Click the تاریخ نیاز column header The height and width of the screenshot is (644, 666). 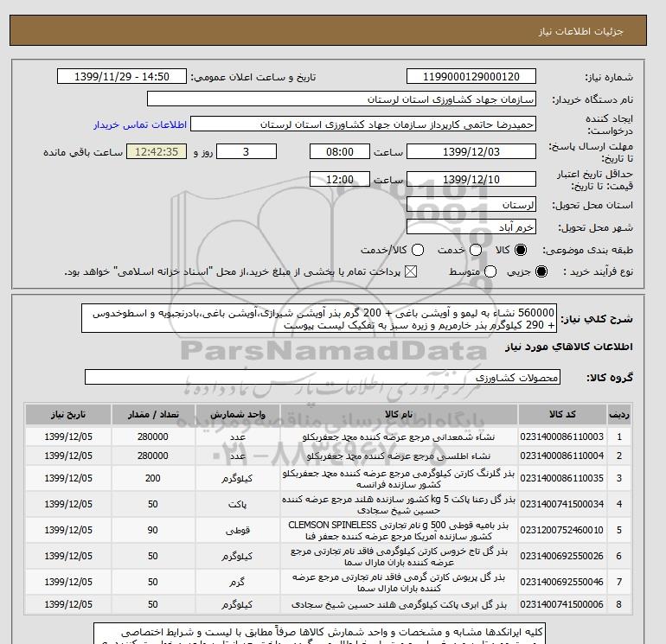click(x=68, y=414)
